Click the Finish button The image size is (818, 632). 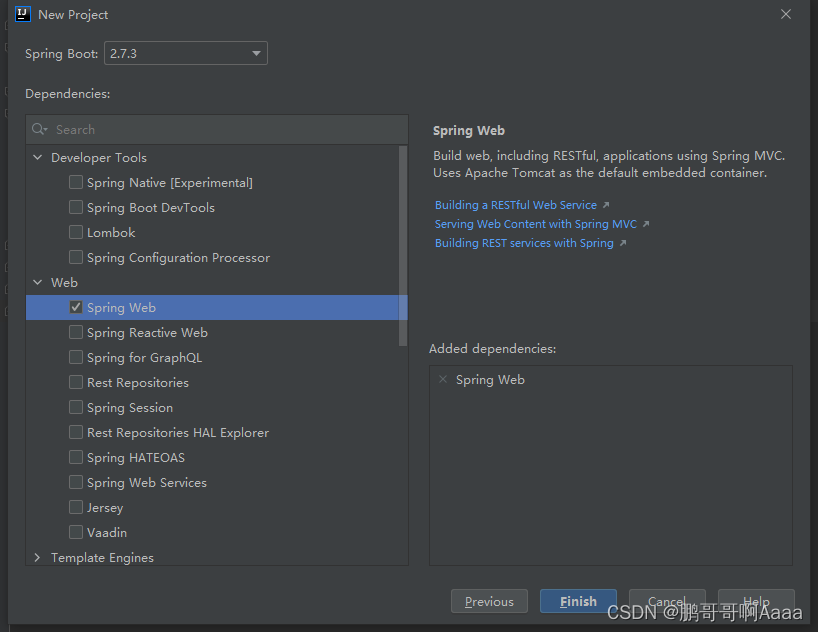coord(578,601)
